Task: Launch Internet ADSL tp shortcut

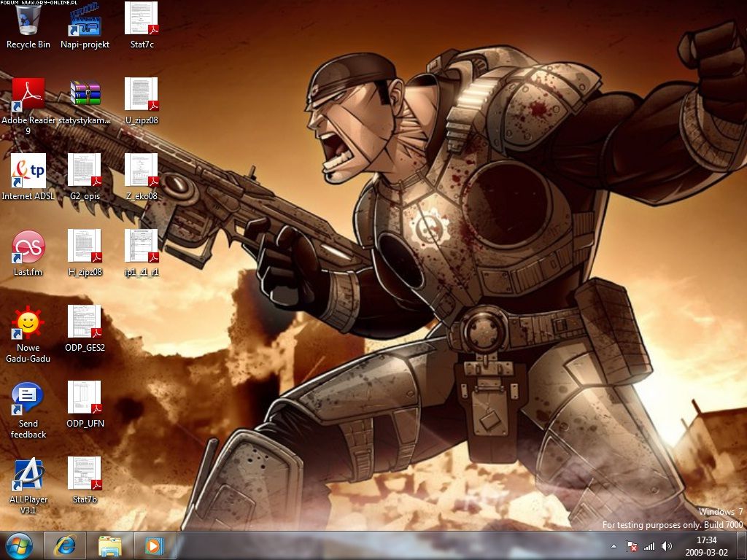Action: click(x=28, y=171)
